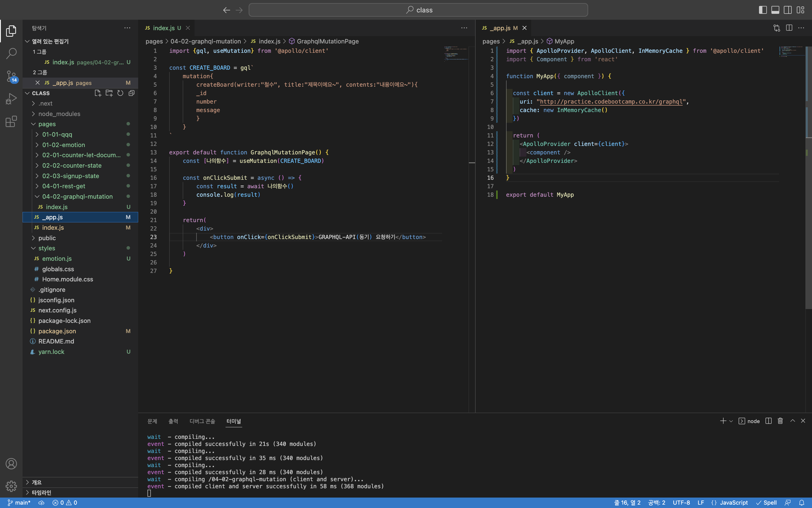Refresh the CLASS explorer tree
The height and width of the screenshot is (508, 812).
120,93
